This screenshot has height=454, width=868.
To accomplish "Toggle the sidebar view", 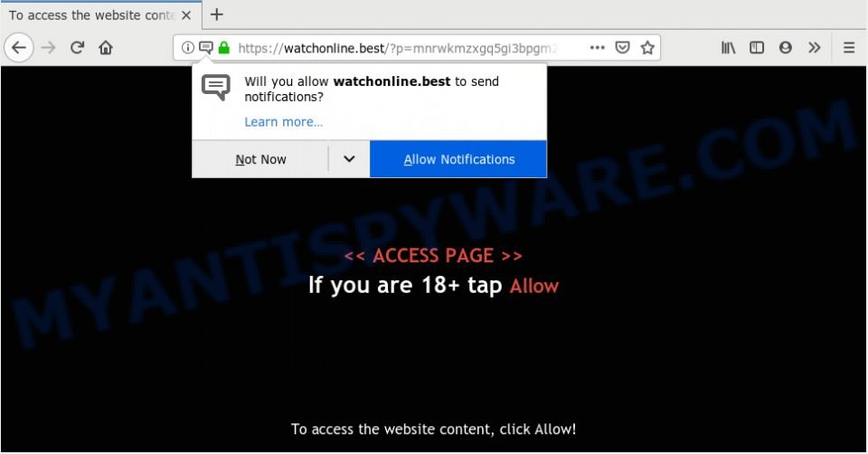I will [x=757, y=48].
